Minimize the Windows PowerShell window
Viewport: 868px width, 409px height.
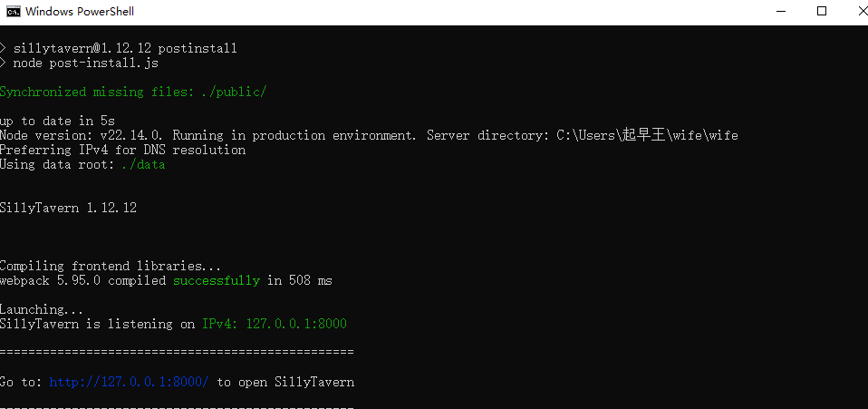tap(780, 11)
